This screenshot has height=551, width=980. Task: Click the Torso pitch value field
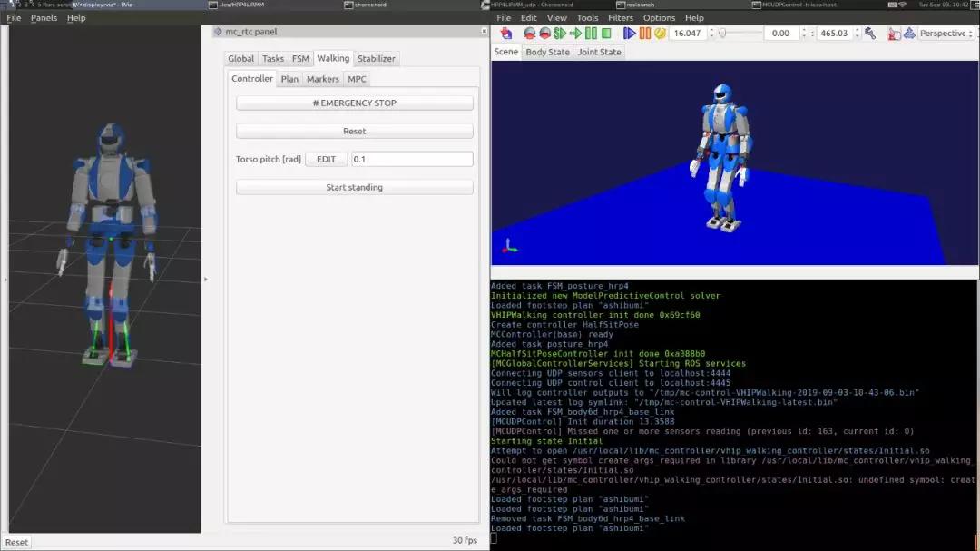click(x=411, y=159)
